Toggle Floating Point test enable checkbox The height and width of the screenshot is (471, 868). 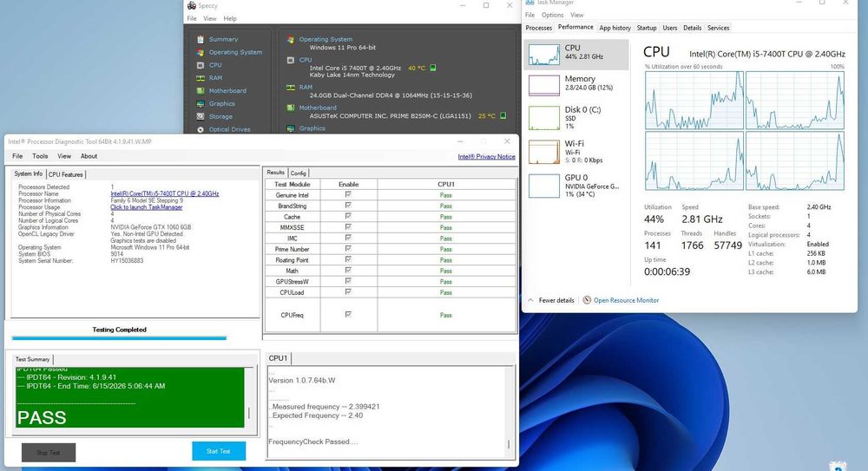pyautogui.click(x=348, y=259)
